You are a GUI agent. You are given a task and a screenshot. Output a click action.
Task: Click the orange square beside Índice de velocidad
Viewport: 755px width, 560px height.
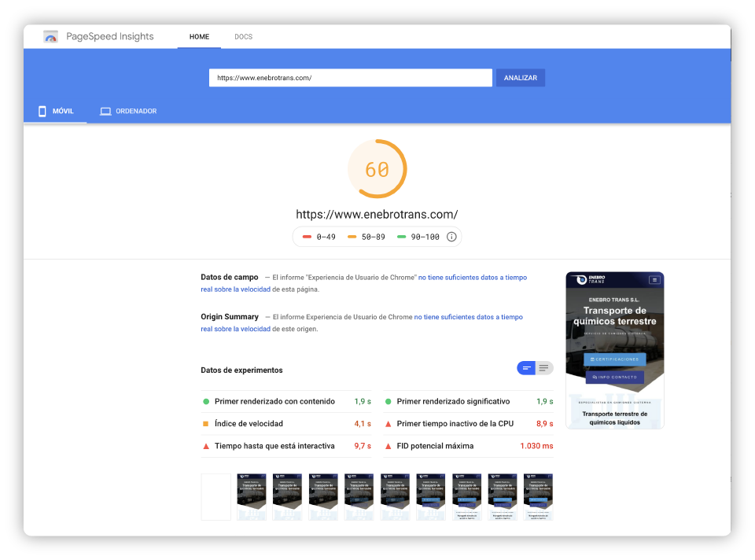[205, 424]
